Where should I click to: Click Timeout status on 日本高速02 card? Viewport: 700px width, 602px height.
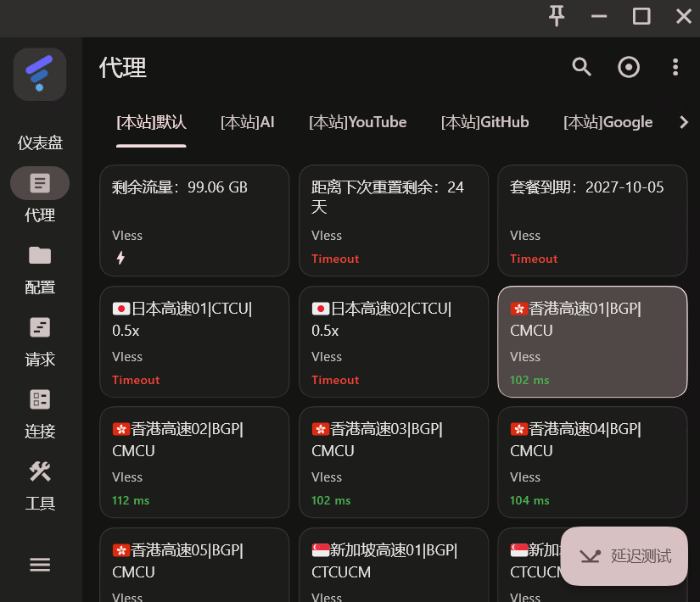335,380
